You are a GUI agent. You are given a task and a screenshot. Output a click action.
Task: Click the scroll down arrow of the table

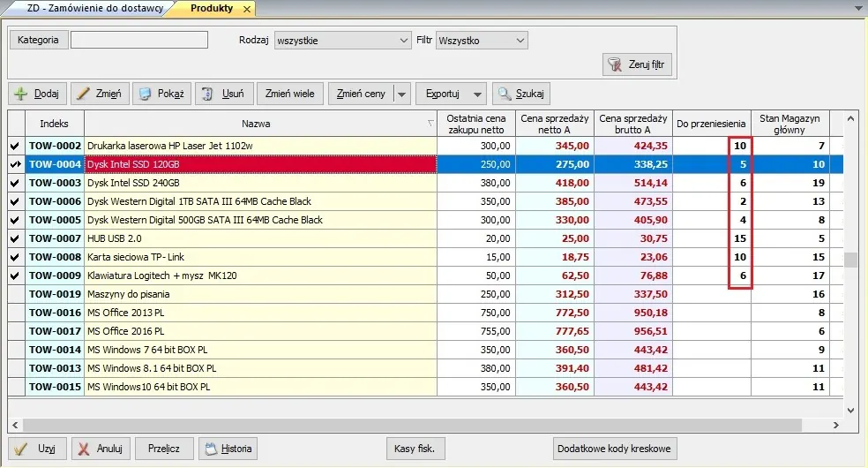[851, 411]
